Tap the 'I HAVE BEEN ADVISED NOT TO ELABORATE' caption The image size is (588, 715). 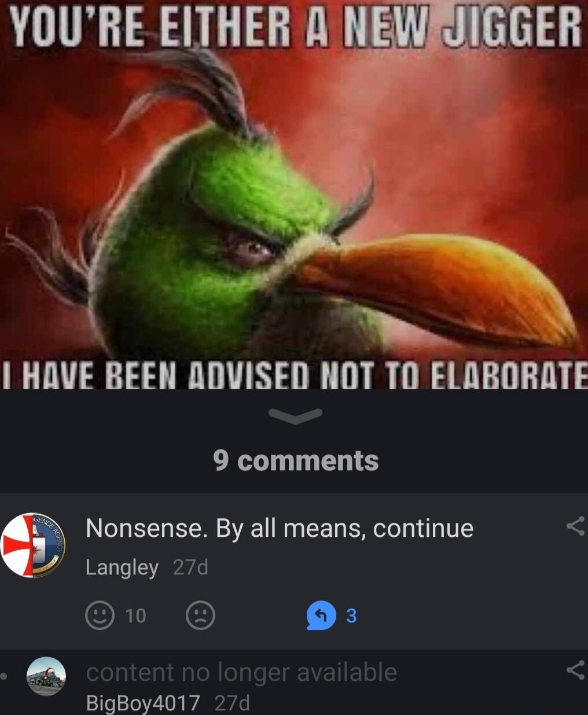pos(294,375)
